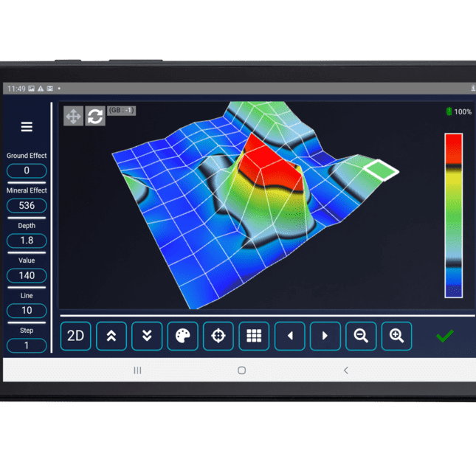The width and height of the screenshot is (476, 476).
Task: Toggle the grid overlay button
Action: coord(254,336)
